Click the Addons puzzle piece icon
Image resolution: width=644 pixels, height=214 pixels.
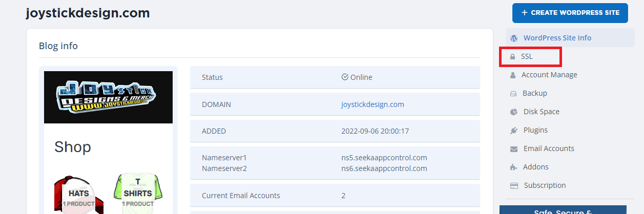tap(514, 167)
